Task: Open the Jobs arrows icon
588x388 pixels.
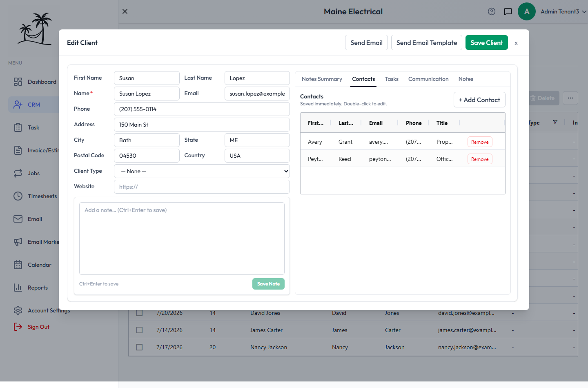Action: 18,173
